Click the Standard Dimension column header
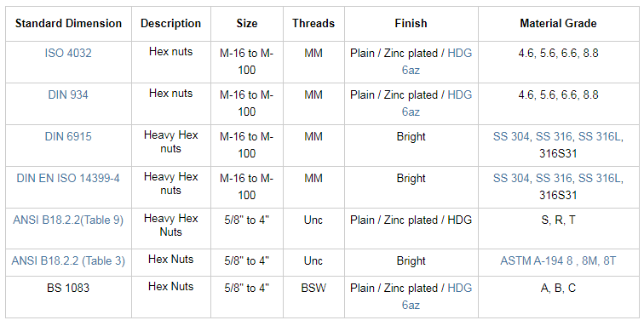 click(69, 23)
